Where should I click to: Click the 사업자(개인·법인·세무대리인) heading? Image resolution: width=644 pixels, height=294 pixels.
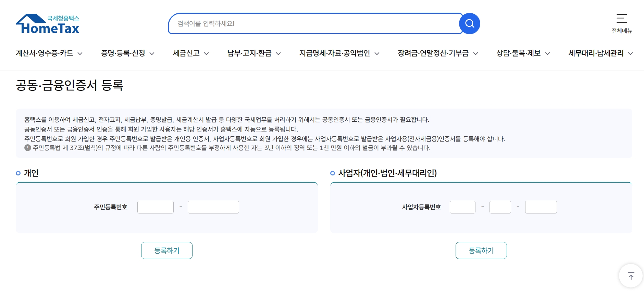coord(387,173)
